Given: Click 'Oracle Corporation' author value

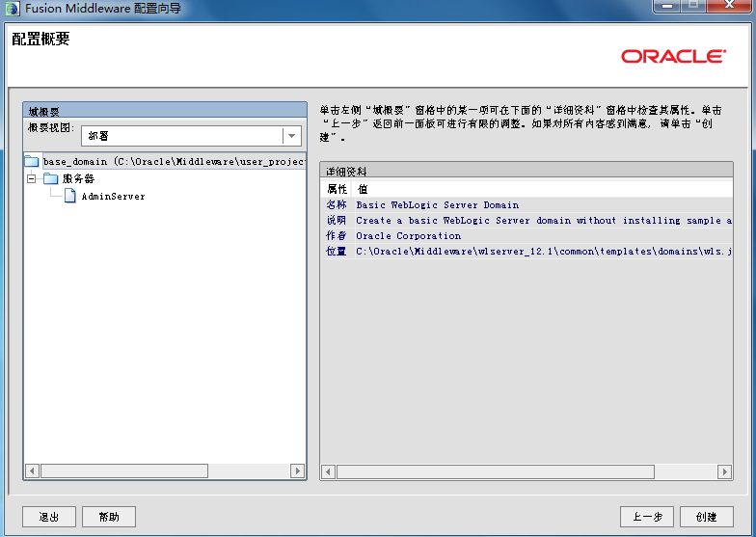Looking at the screenshot, I should point(409,235).
